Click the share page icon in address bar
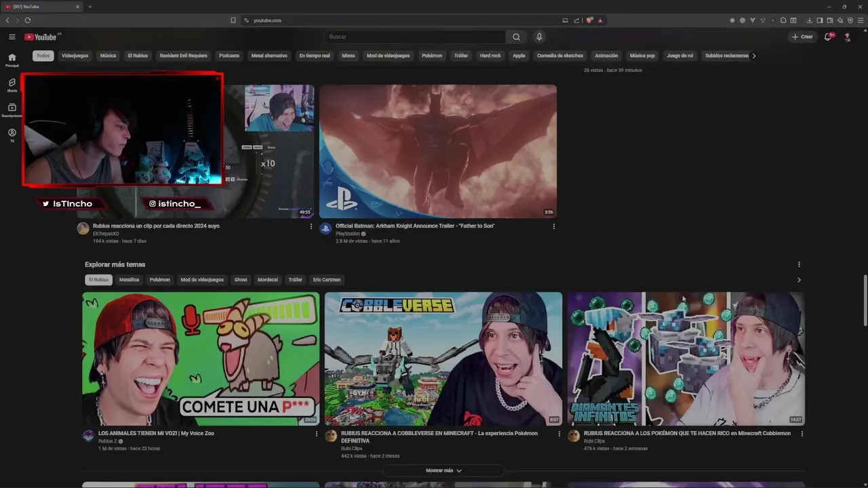The image size is (868, 488). click(576, 20)
